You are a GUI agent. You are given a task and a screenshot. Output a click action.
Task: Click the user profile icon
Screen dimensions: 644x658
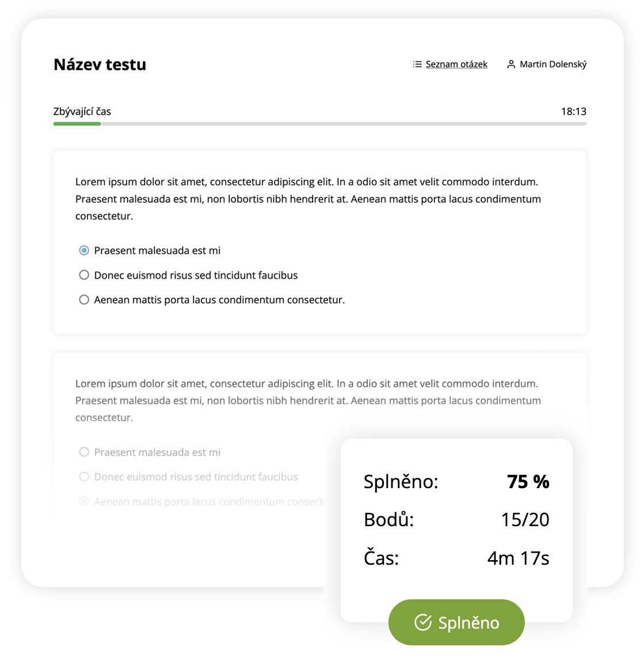click(511, 64)
